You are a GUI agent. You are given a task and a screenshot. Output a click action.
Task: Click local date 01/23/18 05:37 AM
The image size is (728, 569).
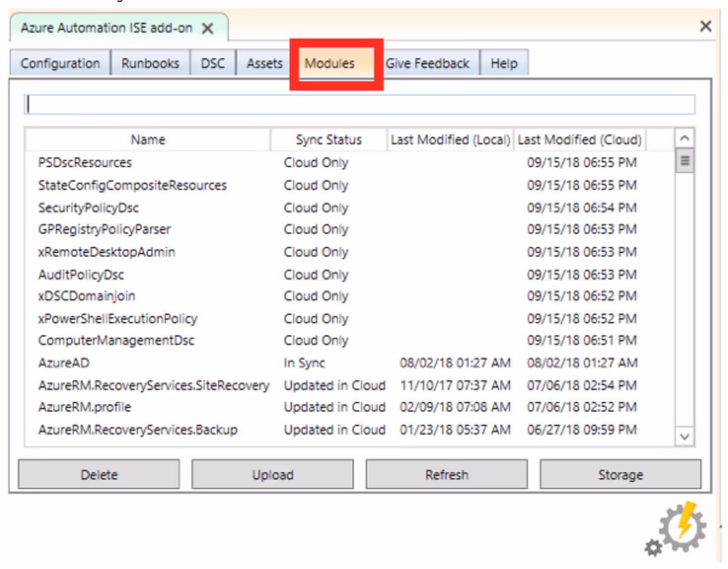(x=455, y=430)
